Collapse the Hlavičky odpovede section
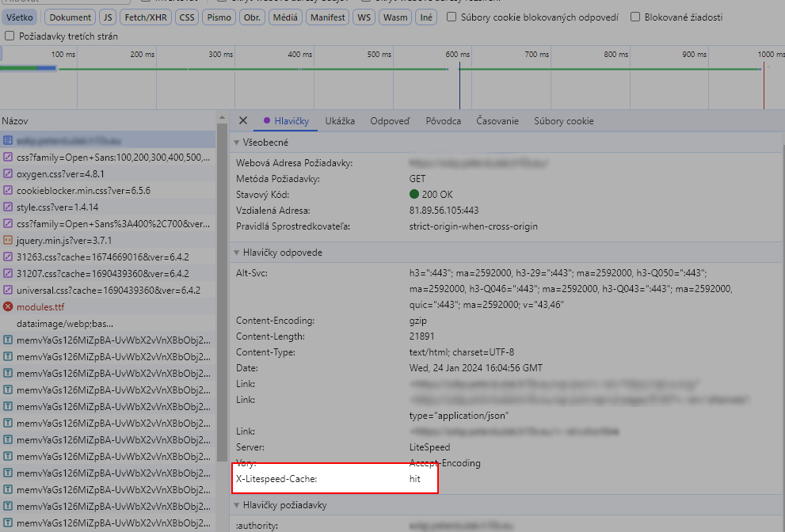Screen dimensions: 785x532 [236, 253]
